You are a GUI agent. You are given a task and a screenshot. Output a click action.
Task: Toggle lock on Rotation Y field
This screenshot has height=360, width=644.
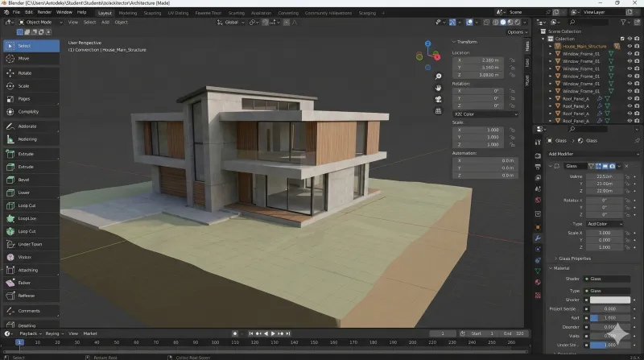pyautogui.click(x=512, y=98)
